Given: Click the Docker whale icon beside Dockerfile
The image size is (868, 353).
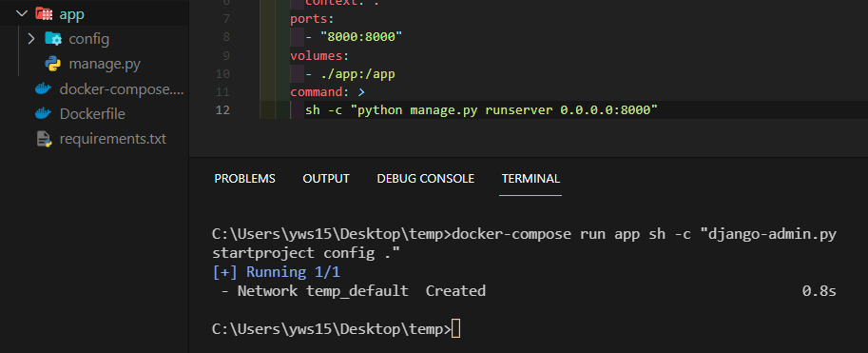Looking at the screenshot, I should 43,113.
